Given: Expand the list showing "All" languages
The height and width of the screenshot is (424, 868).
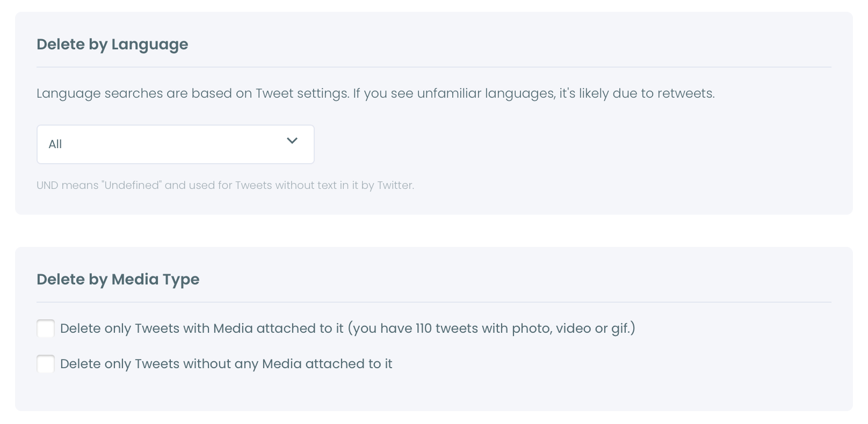Looking at the screenshot, I should coord(176,144).
